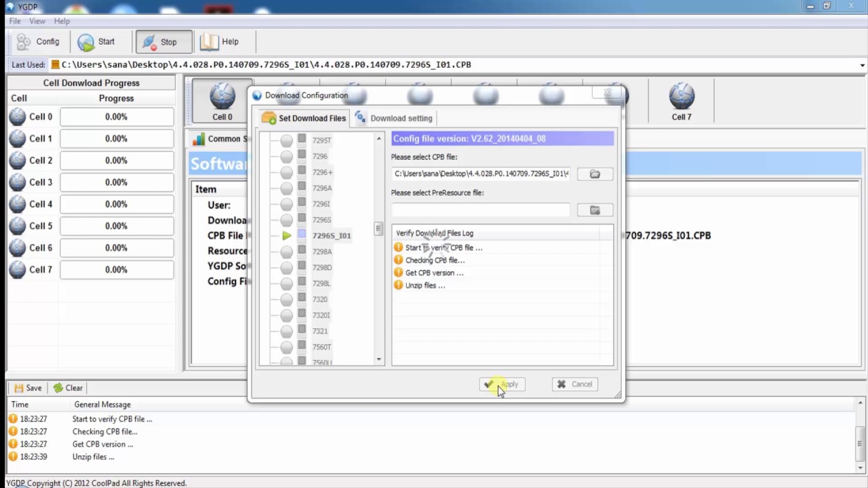Select the Cell 0 globe button in main window
Viewport: 868px width, 488px height.
coord(222,100)
